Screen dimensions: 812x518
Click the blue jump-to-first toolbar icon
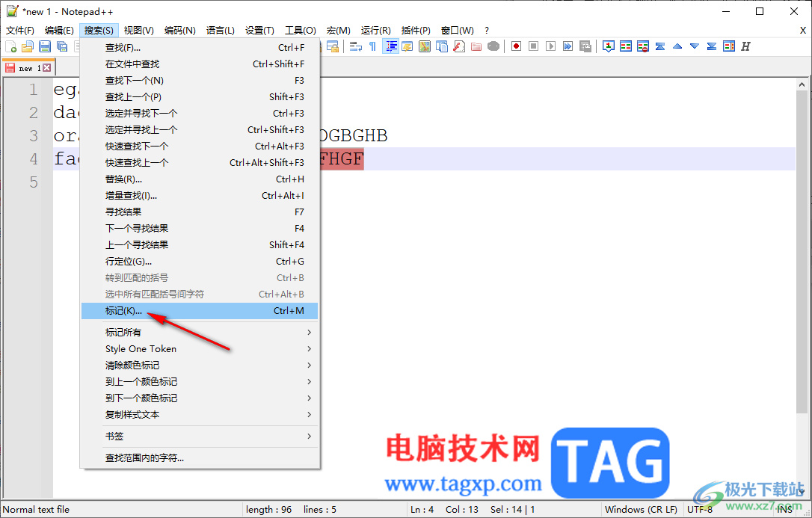(x=659, y=46)
